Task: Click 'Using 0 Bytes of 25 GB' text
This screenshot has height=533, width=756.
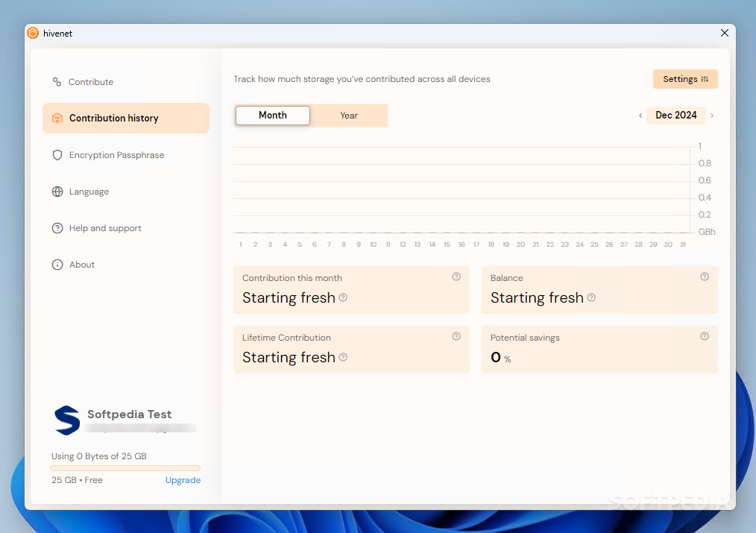Action: 99,456
